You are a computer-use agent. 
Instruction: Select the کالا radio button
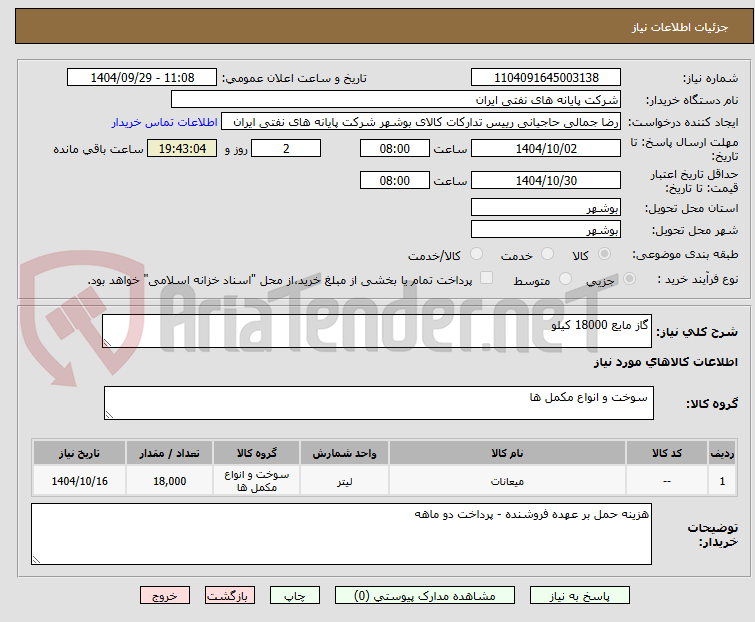tap(604, 254)
